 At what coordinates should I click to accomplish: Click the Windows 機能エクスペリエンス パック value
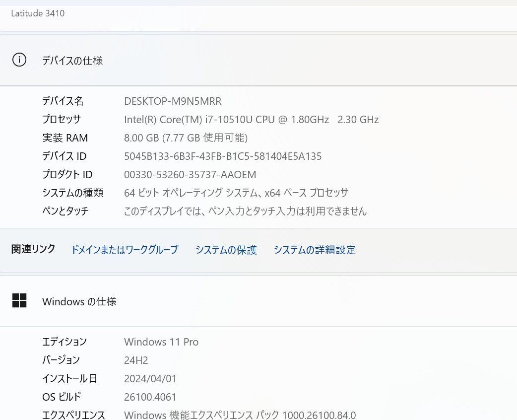coord(240,415)
